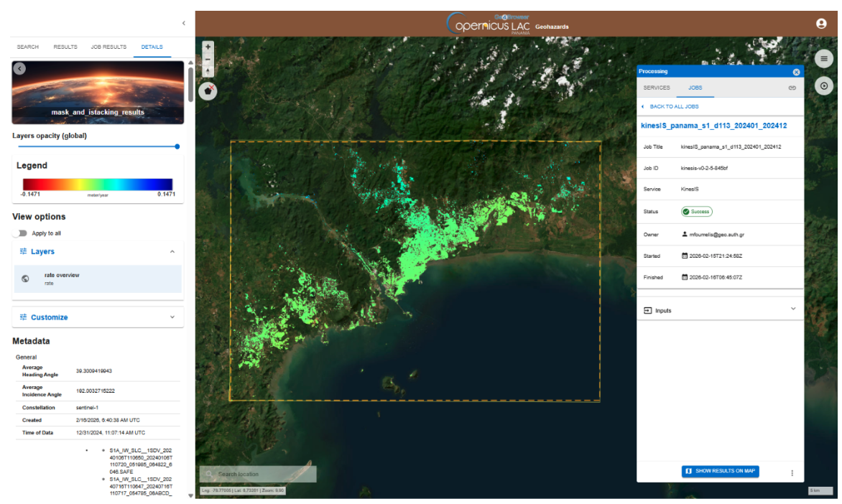
Task: Collapse the Layers section
Action: click(x=172, y=252)
